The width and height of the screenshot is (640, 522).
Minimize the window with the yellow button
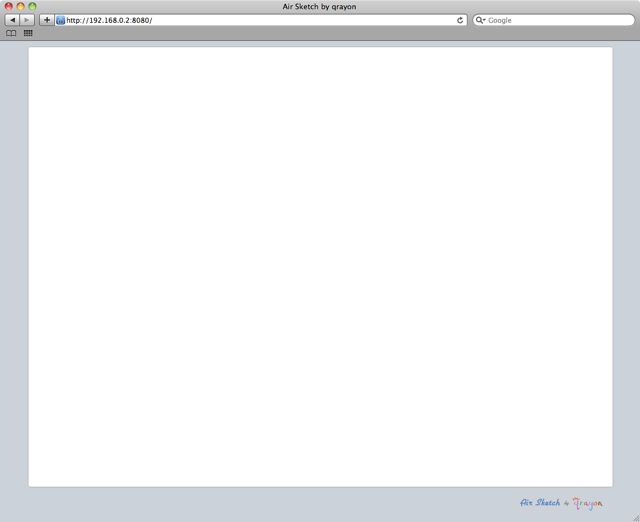(20, 7)
